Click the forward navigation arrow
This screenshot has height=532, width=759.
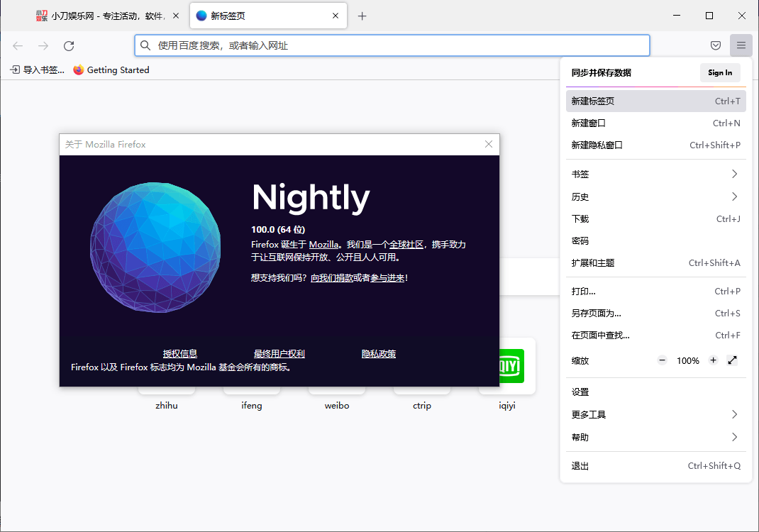[43, 45]
